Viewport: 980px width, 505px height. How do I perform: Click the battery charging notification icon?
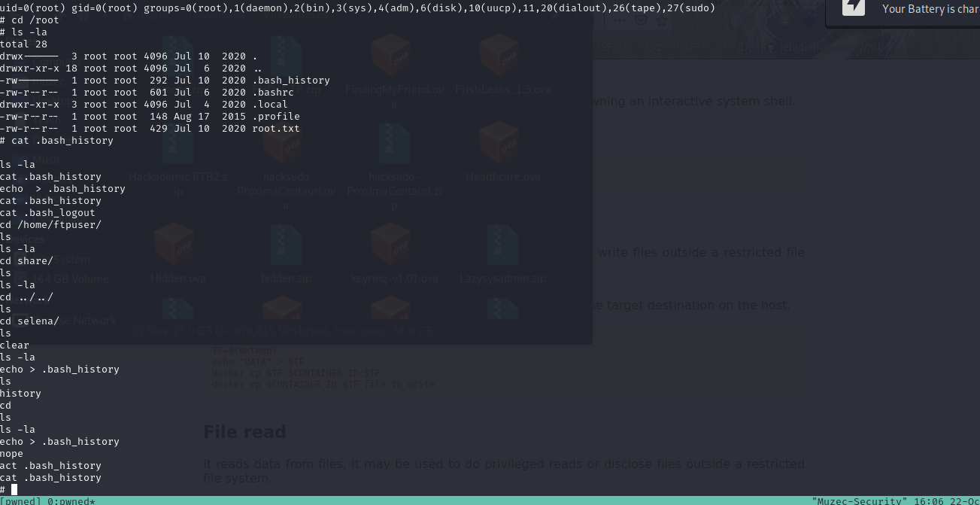(x=853, y=8)
